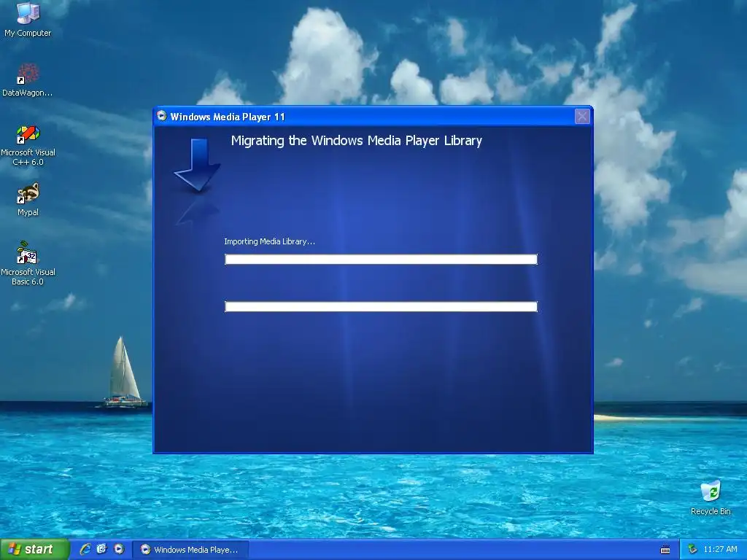Click the 11:27 AM system clock
Viewport: 747px width, 560px height.
click(x=720, y=550)
